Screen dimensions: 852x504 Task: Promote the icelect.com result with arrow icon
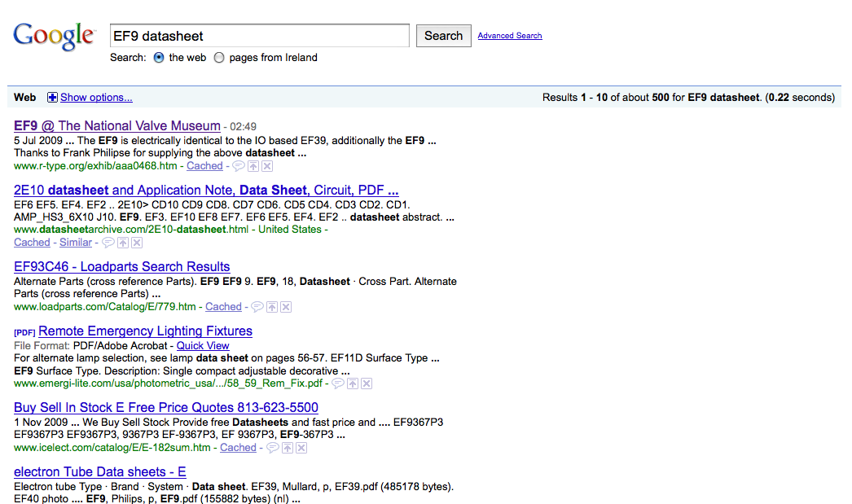click(x=288, y=448)
